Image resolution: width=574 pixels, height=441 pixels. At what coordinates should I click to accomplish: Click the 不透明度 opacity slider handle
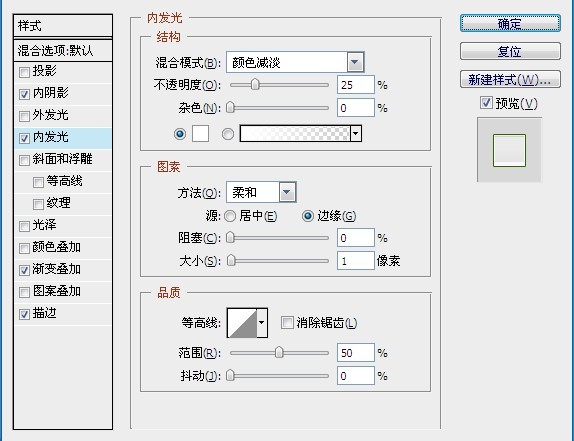pos(255,85)
